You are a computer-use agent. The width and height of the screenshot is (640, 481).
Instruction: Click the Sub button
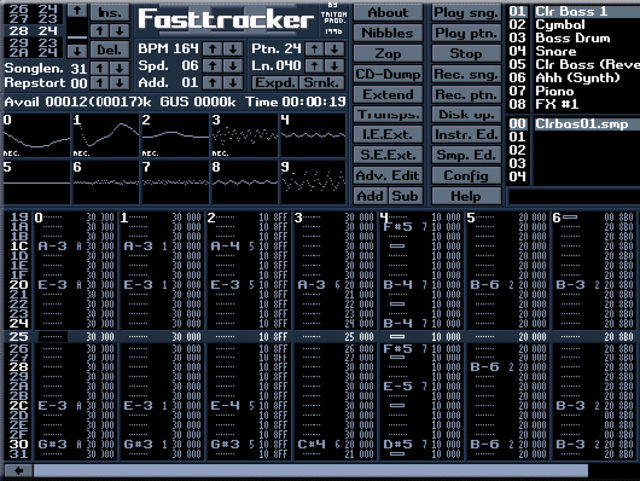click(405, 196)
